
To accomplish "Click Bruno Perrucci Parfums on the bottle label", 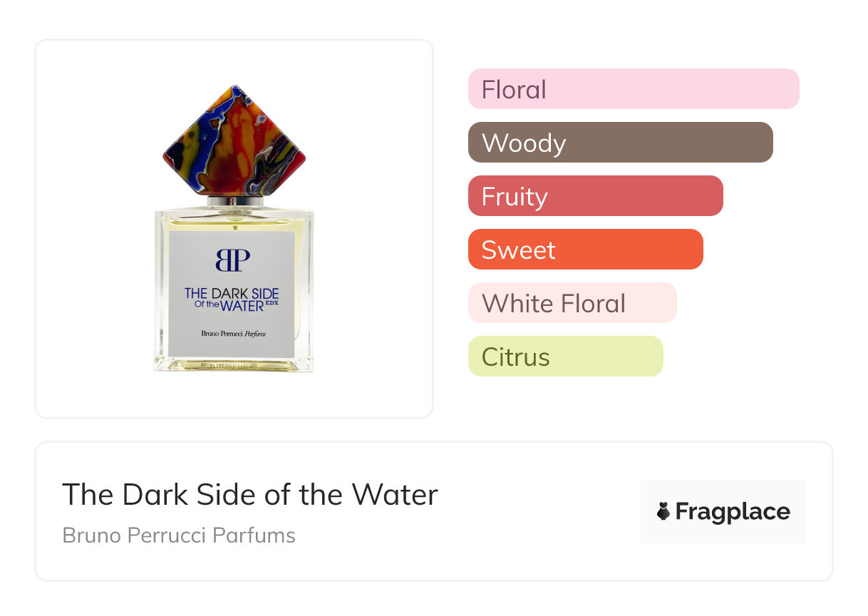I will [232, 334].
